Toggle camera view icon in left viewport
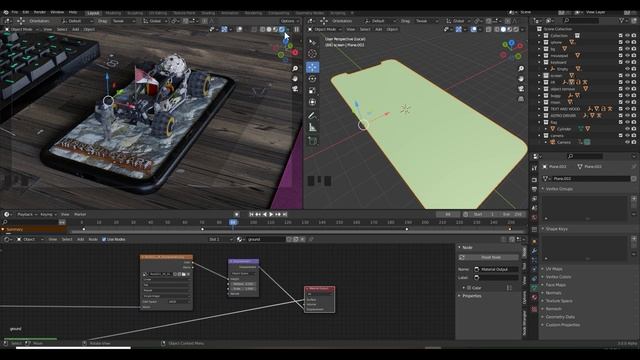Image resolution: width=640 pixels, height=360 pixels. point(295,89)
